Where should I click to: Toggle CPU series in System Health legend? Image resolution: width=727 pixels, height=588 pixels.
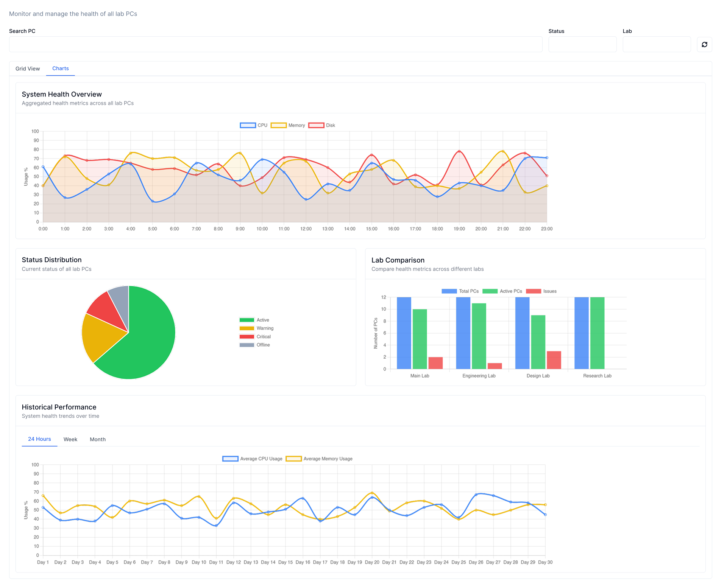pyautogui.click(x=254, y=125)
